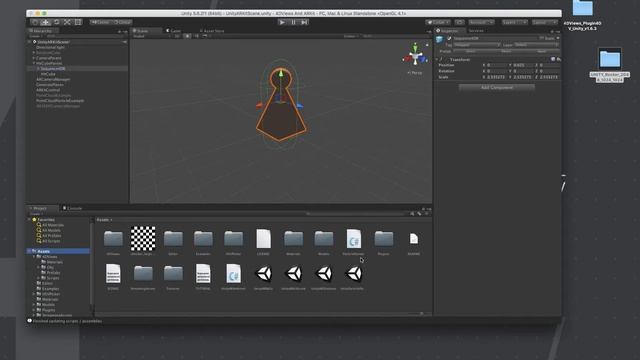Open the Account dropdown
Viewport: 640px width, 360px height.
pyautogui.click(x=481, y=22)
